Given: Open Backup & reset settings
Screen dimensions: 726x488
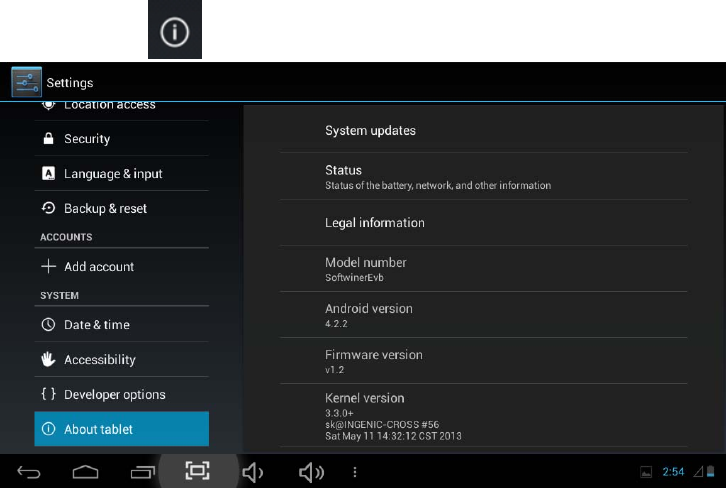Looking at the screenshot, I should click(x=121, y=208).
